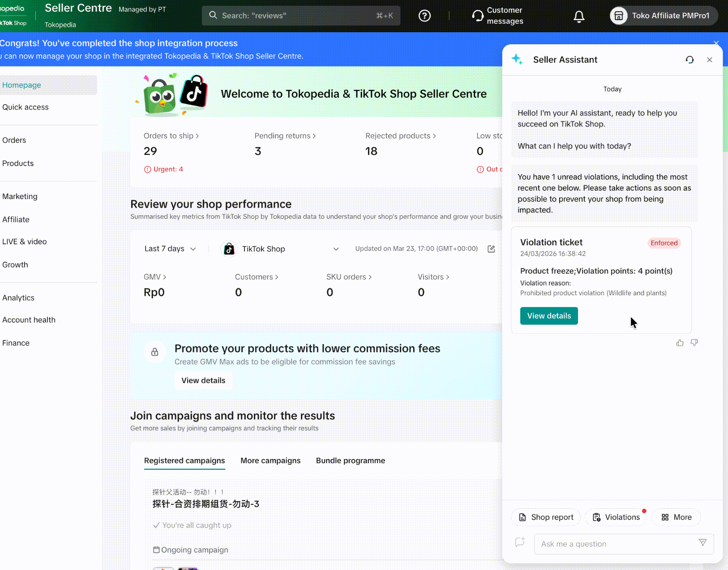Open Rejected products details
The width and height of the screenshot is (728, 570).
tap(401, 136)
